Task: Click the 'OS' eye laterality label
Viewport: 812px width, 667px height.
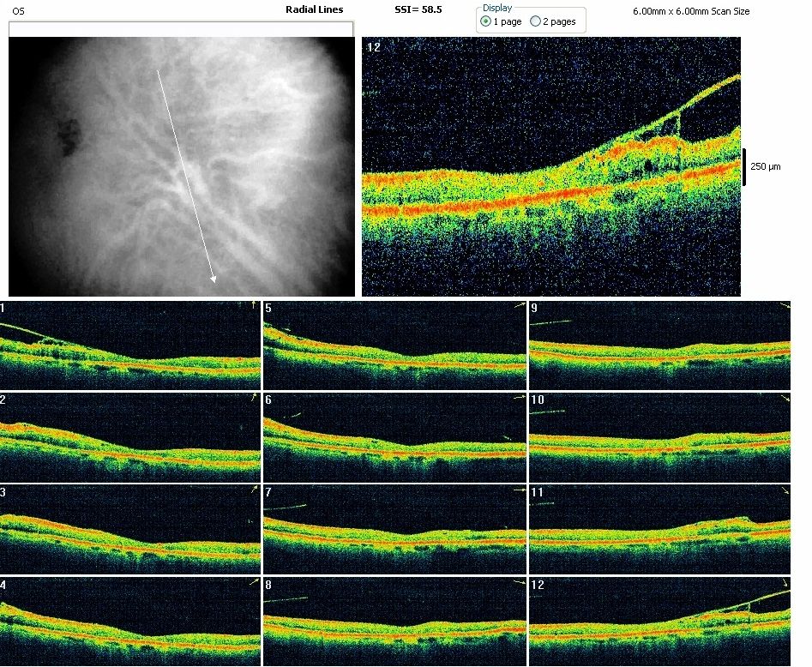Action: coord(18,11)
